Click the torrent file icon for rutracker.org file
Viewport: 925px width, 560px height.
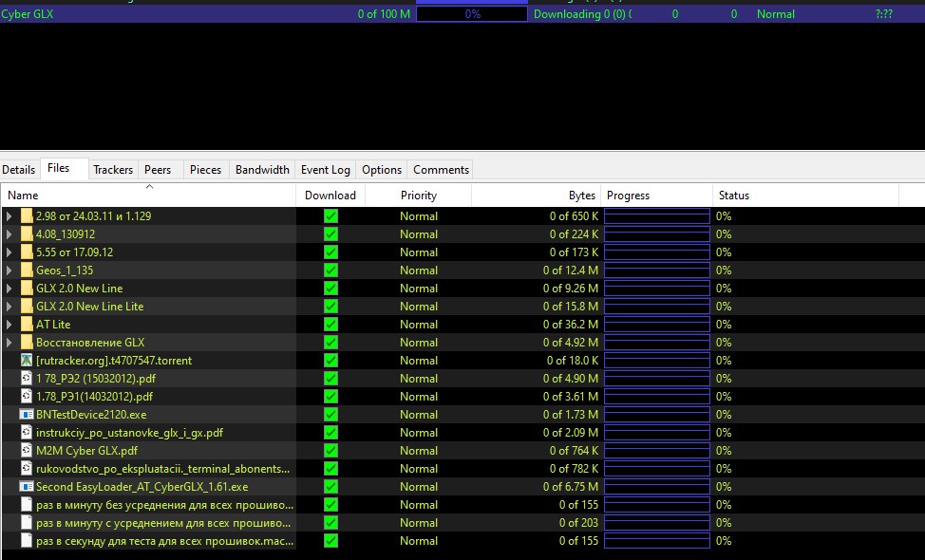tap(27, 361)
